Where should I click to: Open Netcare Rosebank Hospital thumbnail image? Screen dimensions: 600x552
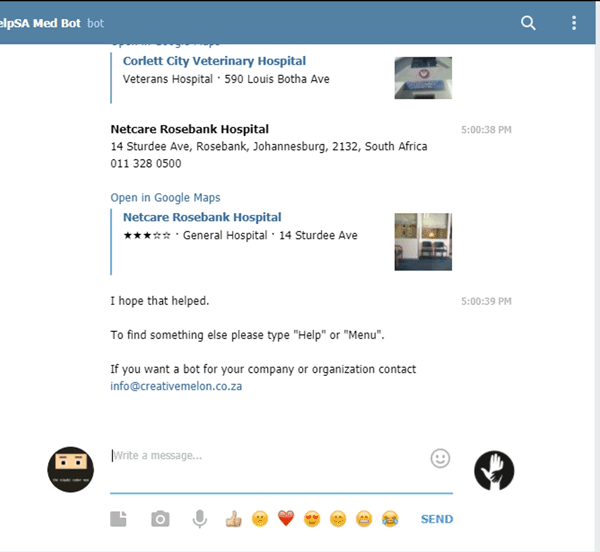(x=423, y=242)
